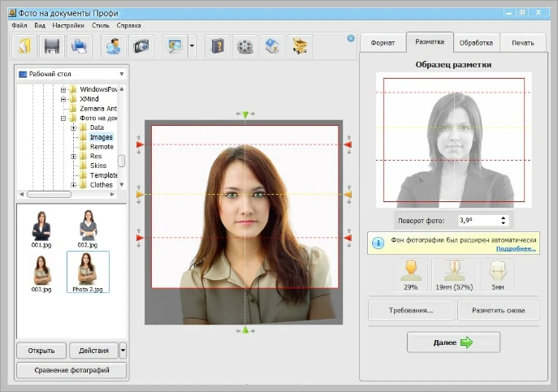Click the Требования button
This screenshot has height=392, width=558.
coord(411,310)
